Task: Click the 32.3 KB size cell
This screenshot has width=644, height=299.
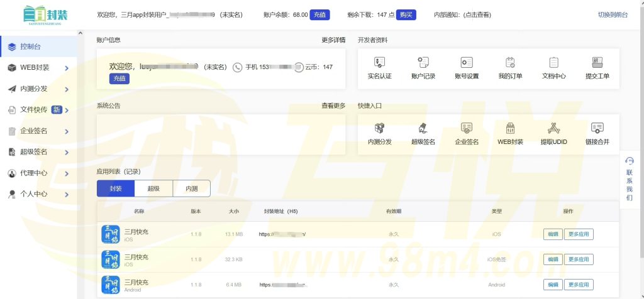Action: [x=234, y=259]
